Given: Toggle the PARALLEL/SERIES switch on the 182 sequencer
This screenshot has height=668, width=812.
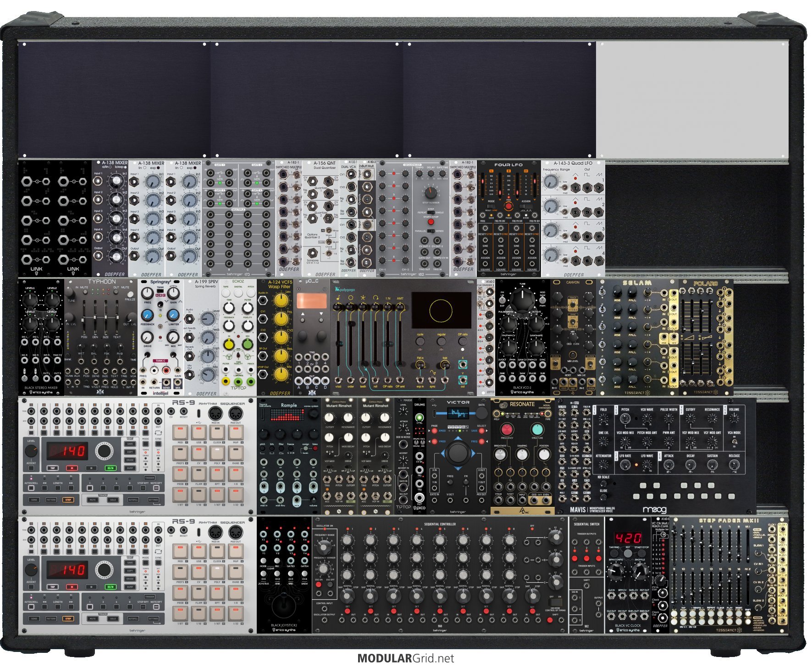Looking at the screenshot, I should pos(431,231).
